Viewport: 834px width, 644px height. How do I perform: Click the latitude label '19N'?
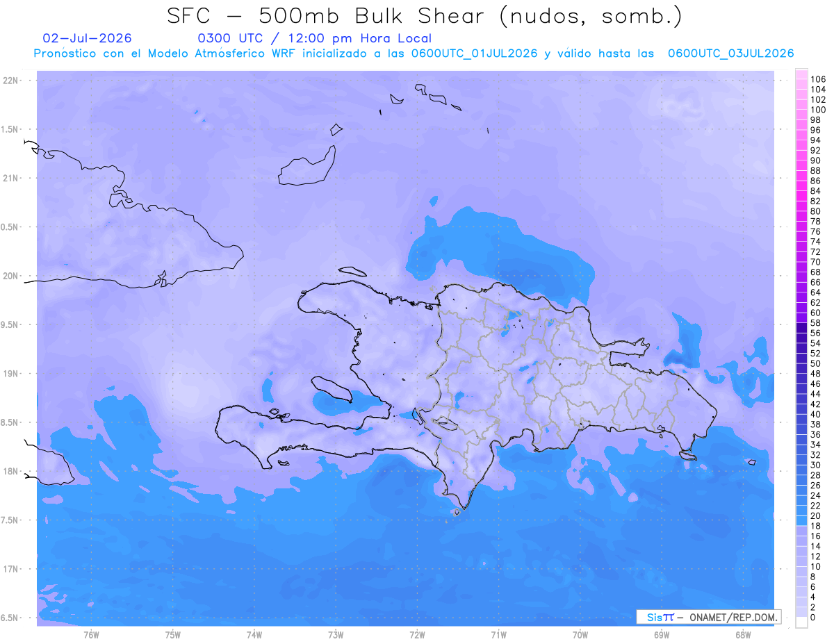(10, 374)
